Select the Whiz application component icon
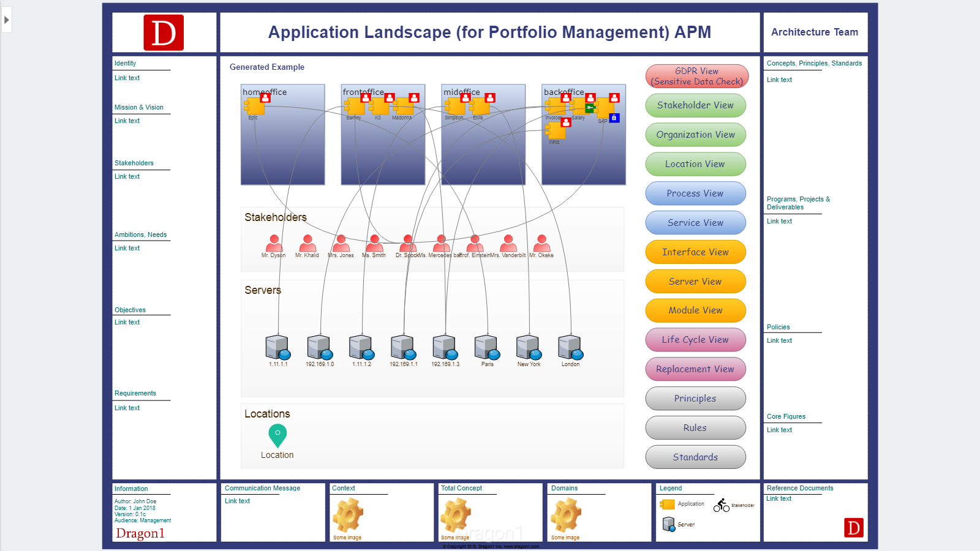This screenshot has height=551, width=980. pyautogui.click(x=556, y=131)
